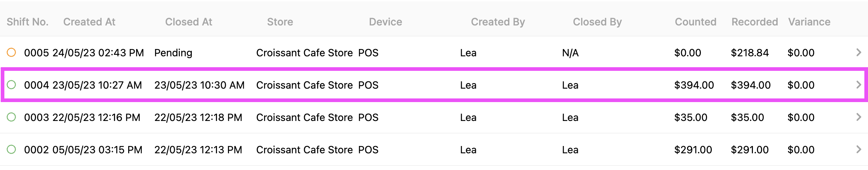Select the $394.00 counted value in shift 0004

pyautogui.click(x=694, y=85)
